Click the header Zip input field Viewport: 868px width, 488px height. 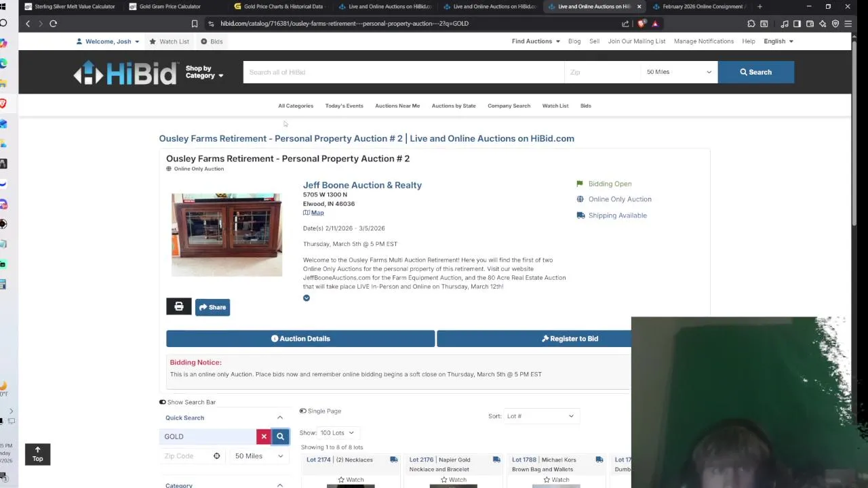[x=602, y=72]
